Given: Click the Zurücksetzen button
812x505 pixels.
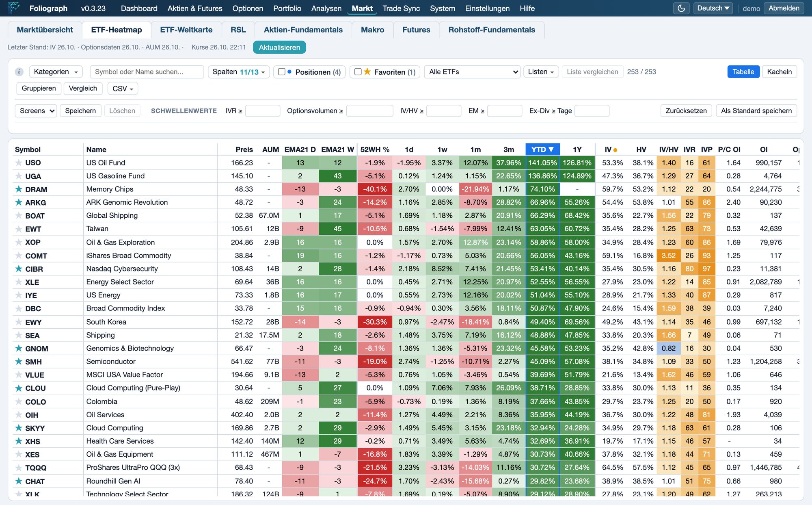Looking at the screenshot, I should pos(686,111).
